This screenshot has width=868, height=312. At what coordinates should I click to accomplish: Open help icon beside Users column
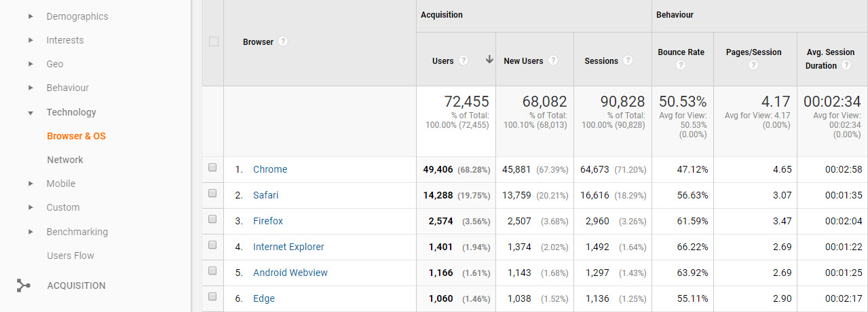[x=464, y=60]
